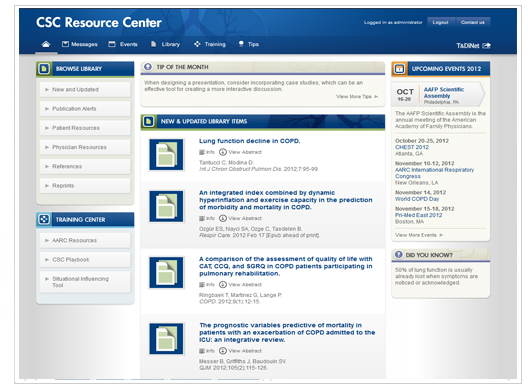Viewport: 528px width, 391px height.
Task: Open Patient Resources in Browse Library
Action: coord(85,128)
